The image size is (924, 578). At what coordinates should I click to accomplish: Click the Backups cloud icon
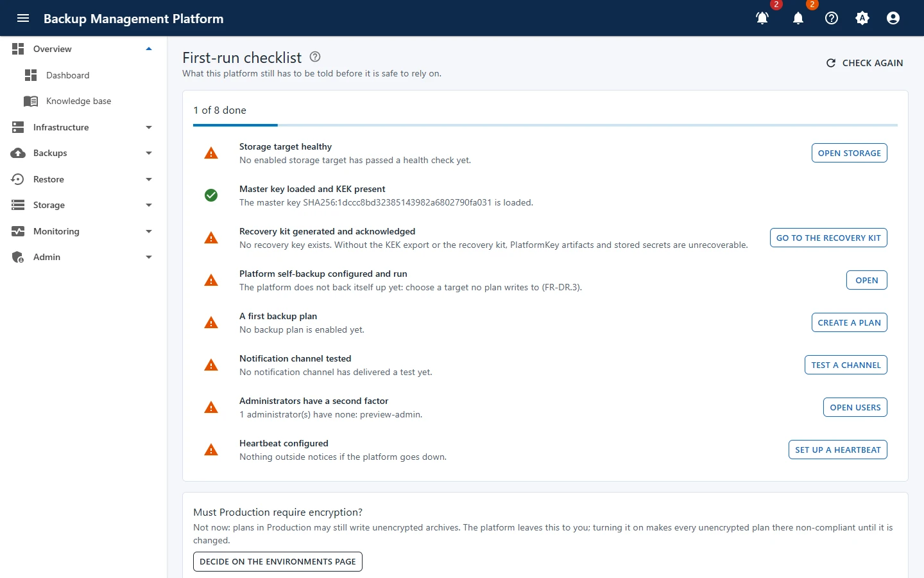click(x=18, y=153)
